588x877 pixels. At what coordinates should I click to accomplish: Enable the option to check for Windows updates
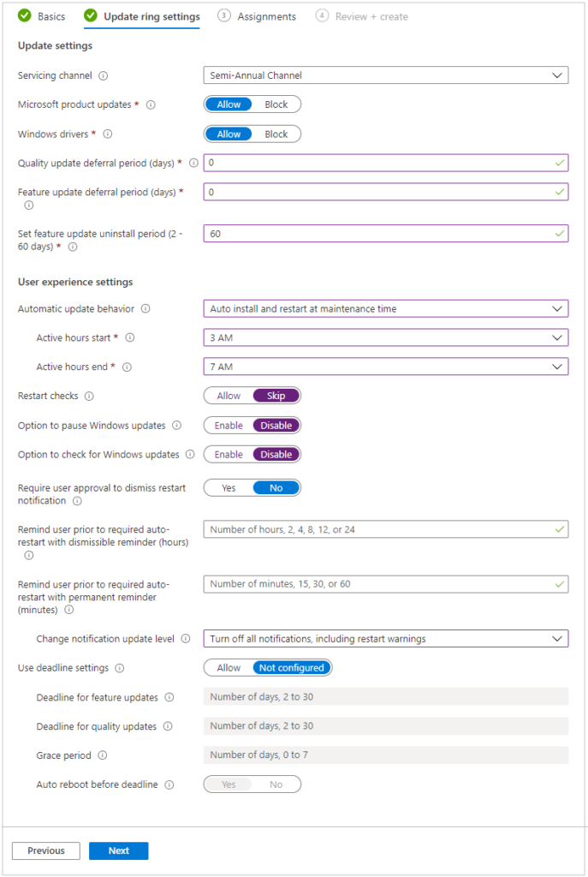click(228, 454)
